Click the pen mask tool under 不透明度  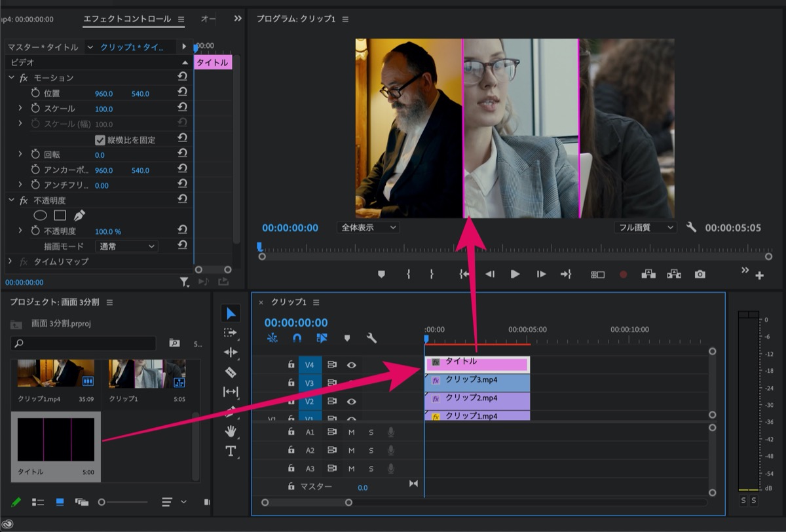(x=79, y=215)
